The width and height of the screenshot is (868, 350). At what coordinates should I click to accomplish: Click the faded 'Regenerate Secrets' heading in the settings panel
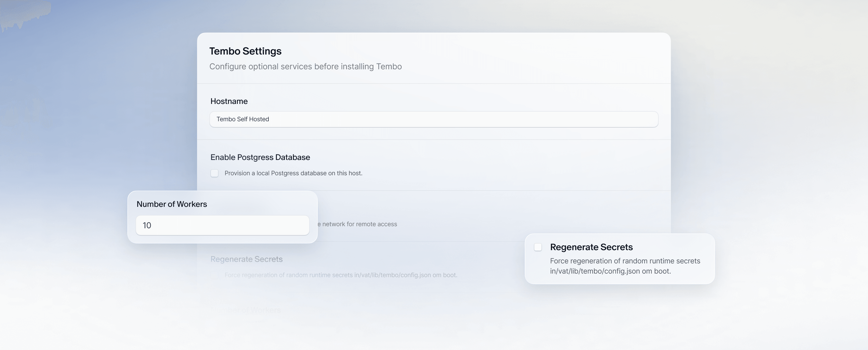click(x=247, y=259)
